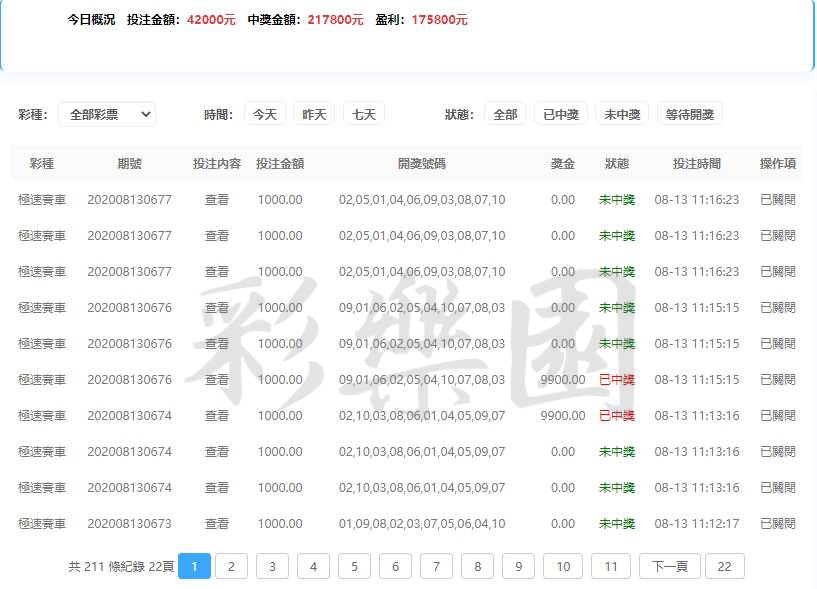This screenshot has height=589, width=817.
Task: Open 查看 for first 202008130677 row
Action: point(217,200)
